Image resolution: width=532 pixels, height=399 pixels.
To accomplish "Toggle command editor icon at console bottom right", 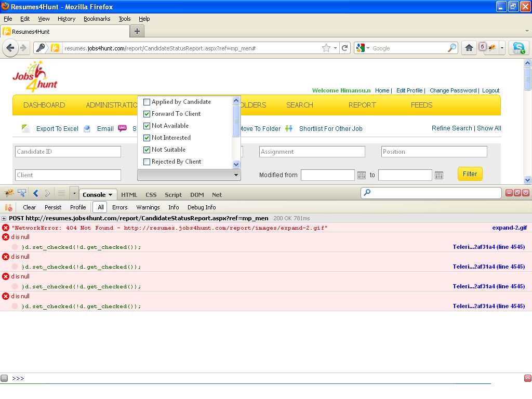I will pos(528,378).
